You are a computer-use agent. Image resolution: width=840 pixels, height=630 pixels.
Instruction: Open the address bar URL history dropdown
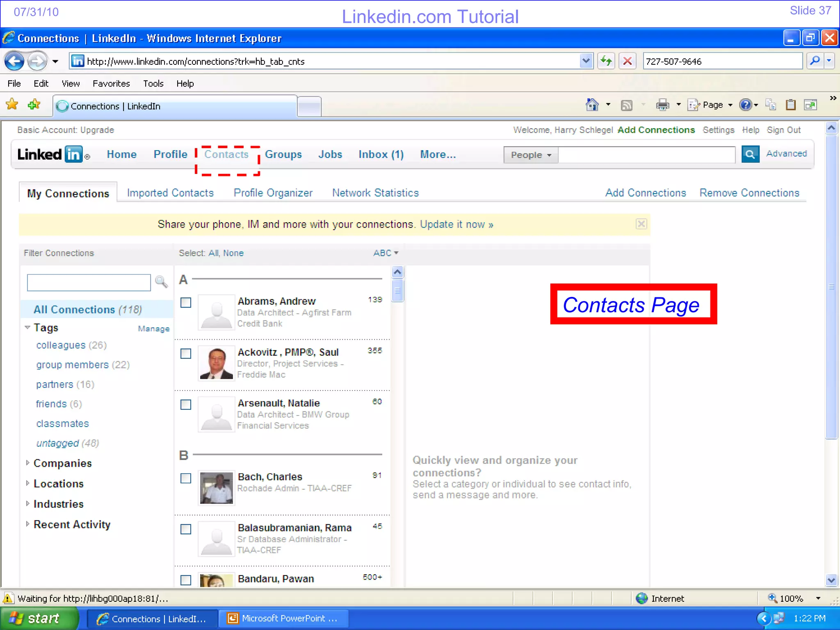pos(586,61)
